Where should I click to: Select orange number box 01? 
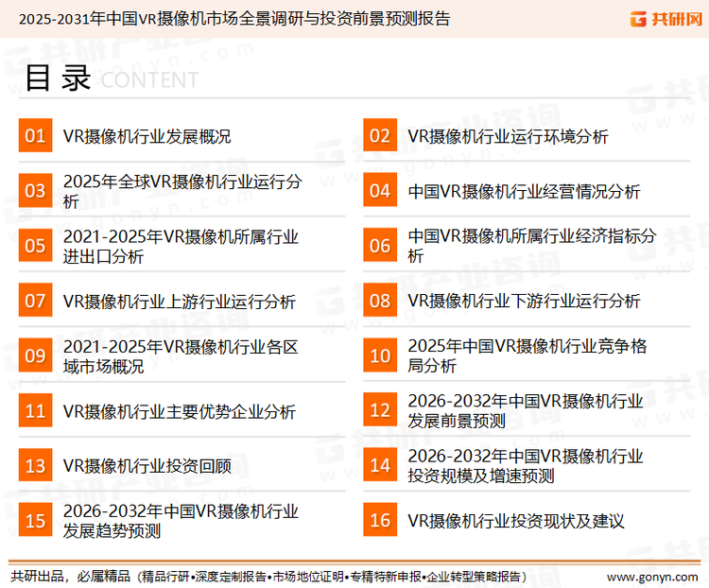35,135
